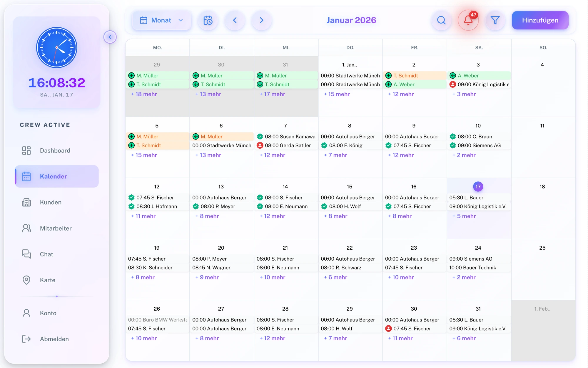Go to the previous month with the left arrow

(235, 20)
